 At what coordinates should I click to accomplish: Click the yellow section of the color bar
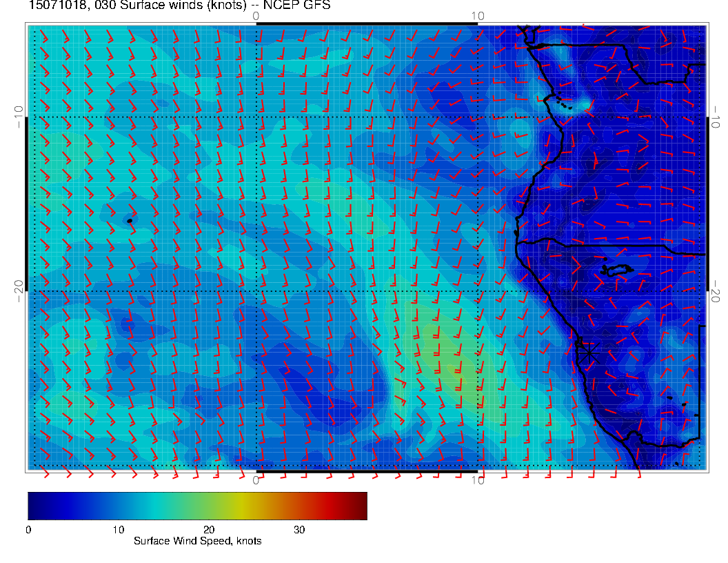[241, 506]
